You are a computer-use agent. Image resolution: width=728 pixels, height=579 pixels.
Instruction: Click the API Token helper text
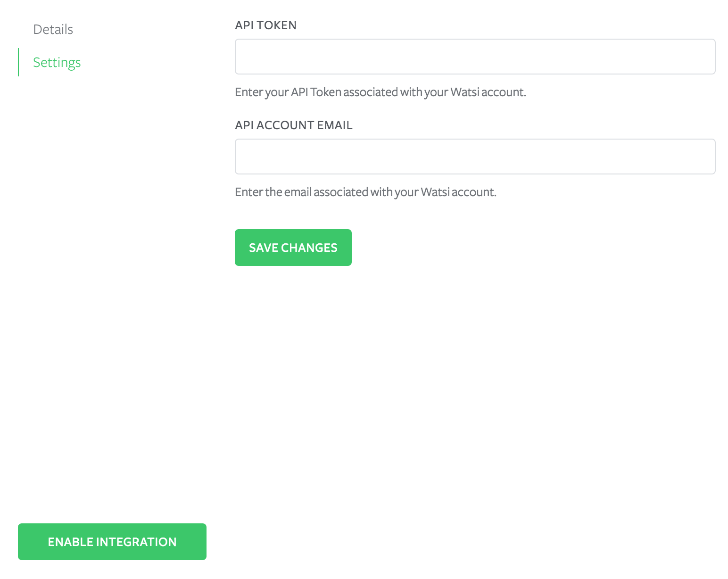coord(380,92)
